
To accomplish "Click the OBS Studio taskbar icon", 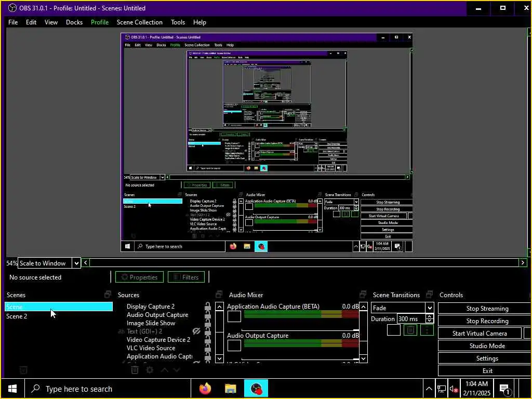I will click(x=256, y=389).
